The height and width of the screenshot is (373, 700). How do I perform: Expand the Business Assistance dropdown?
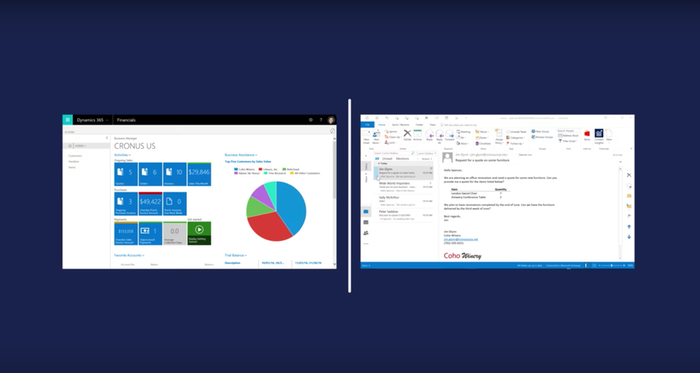point(256,155)
